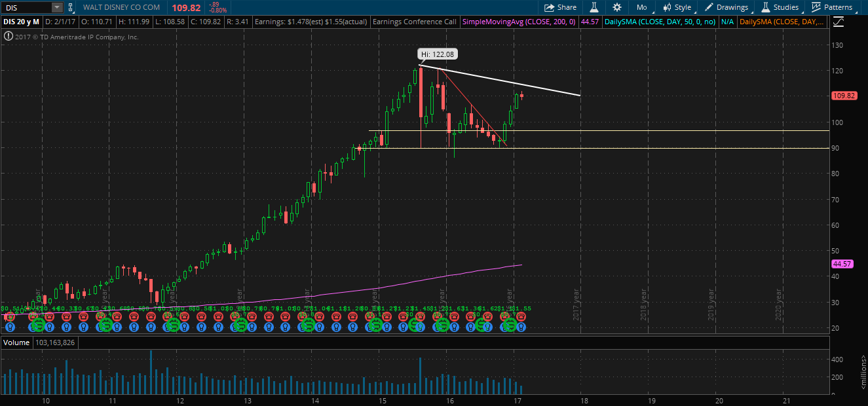The height and width of the screenshot is (406, 868).
Task: Open the Style menu
Action: pos(677,7)
